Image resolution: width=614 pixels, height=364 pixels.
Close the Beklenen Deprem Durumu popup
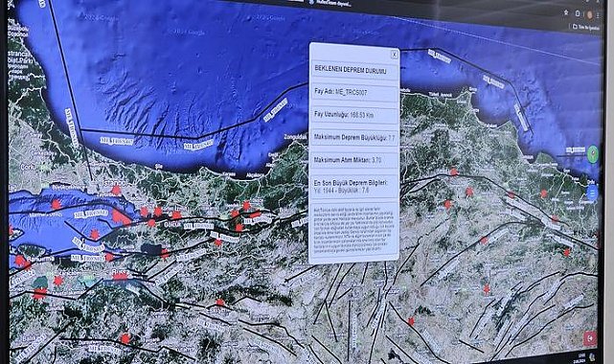(395, 55)
